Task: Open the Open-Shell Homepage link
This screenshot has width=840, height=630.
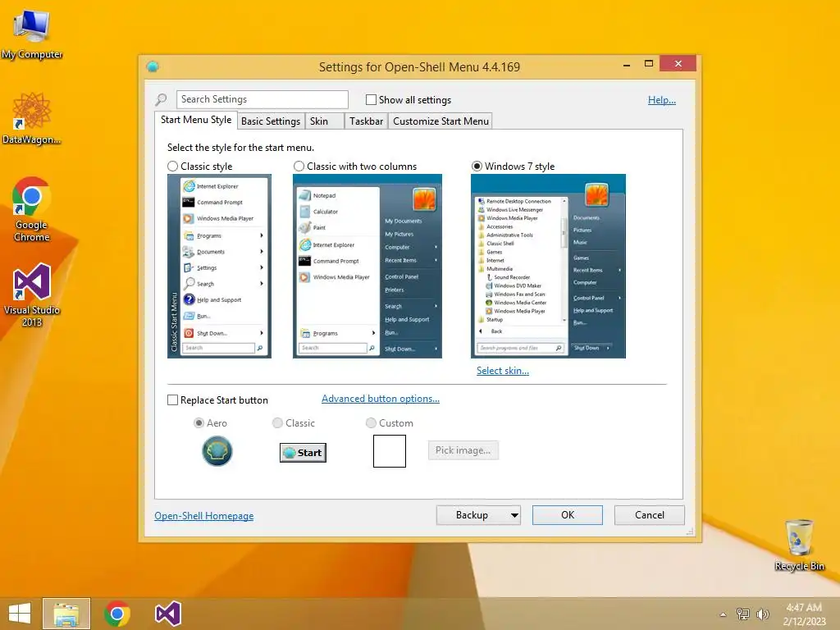Action: (x=204, y=516)
